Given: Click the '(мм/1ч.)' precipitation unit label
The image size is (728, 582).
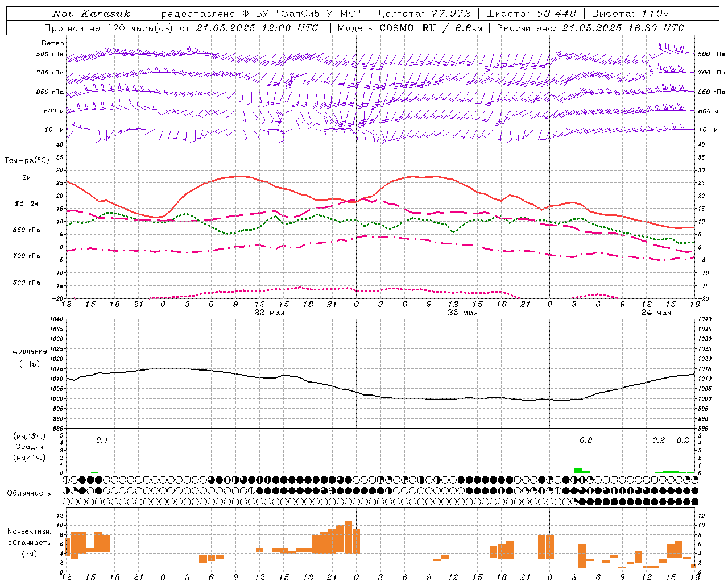Looking at the screenshot, I should click(29, 458).
